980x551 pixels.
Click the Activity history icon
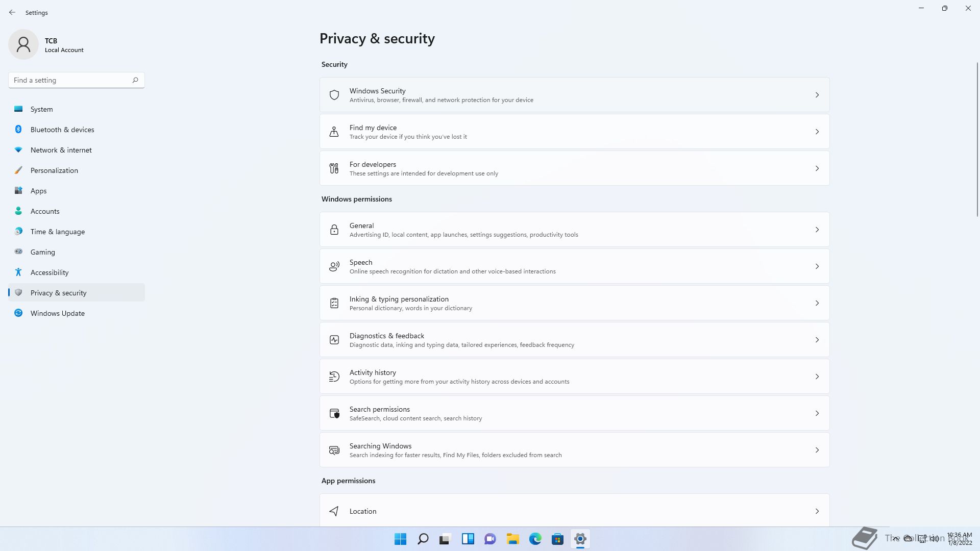(x=334, y=377)
